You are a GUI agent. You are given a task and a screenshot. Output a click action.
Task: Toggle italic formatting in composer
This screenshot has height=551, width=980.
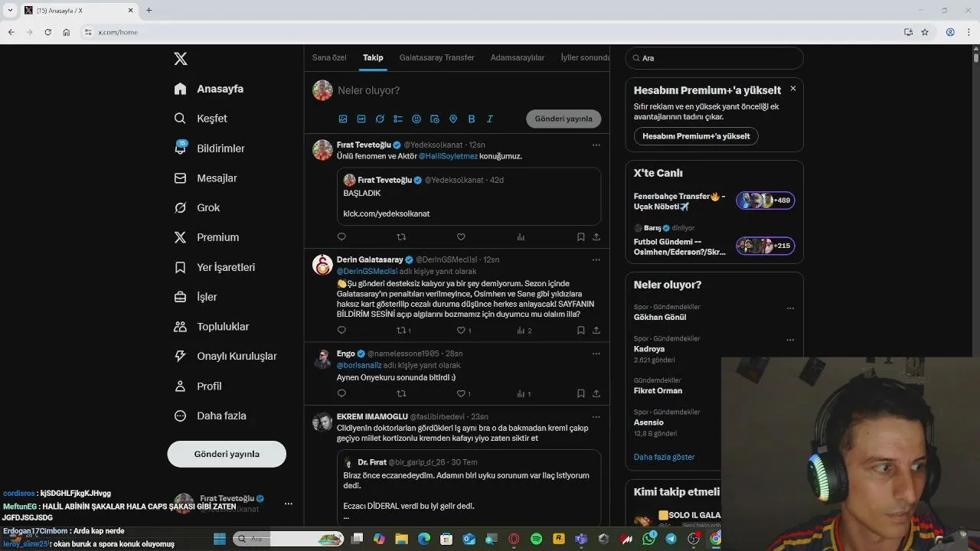click(x=490, y=119)
